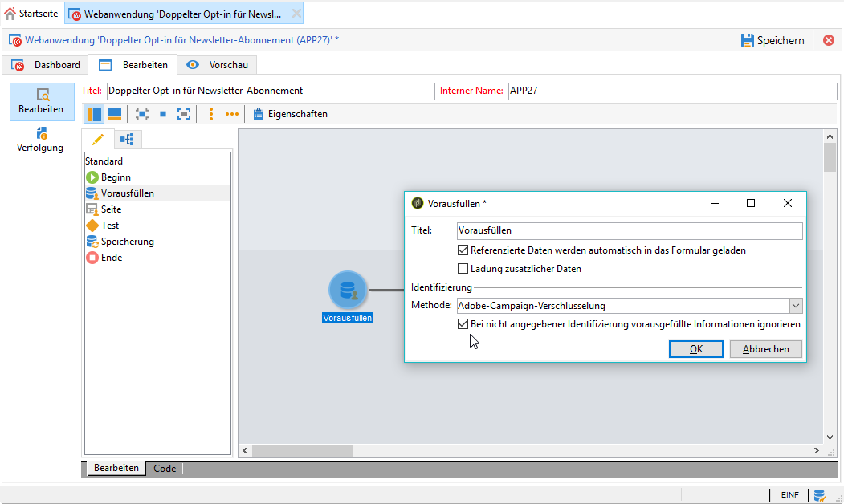Image resolution: width=844 pixels, height=504 pixels.
Task: Click the Startseite home icon
Action: [10, 14]
